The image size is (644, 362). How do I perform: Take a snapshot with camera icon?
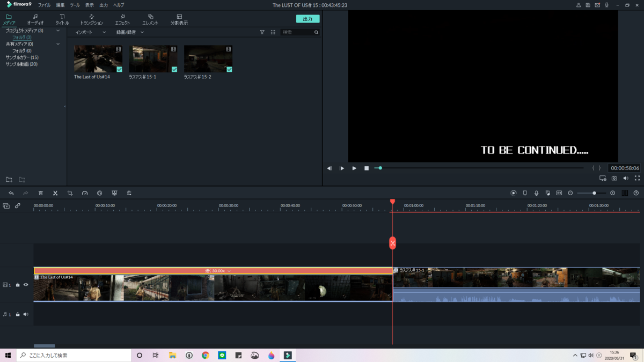tap(614, 178)
